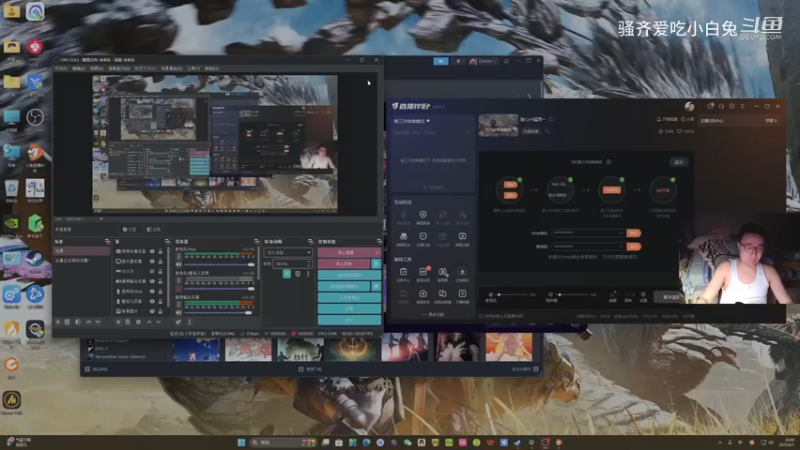Add a new scene in OBS scenes panel

click(x=58, y=322)
